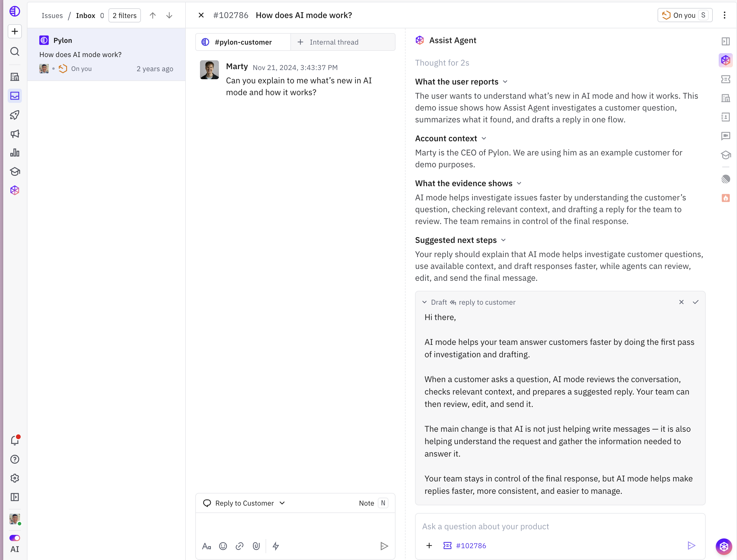Open macros lightning bolt icon
737x560 pixels.
click(x=276, y=546)
